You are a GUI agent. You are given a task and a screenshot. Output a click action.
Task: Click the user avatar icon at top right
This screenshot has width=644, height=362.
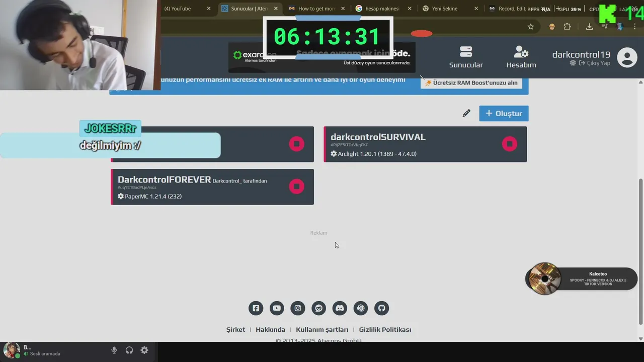coord(627,57)
